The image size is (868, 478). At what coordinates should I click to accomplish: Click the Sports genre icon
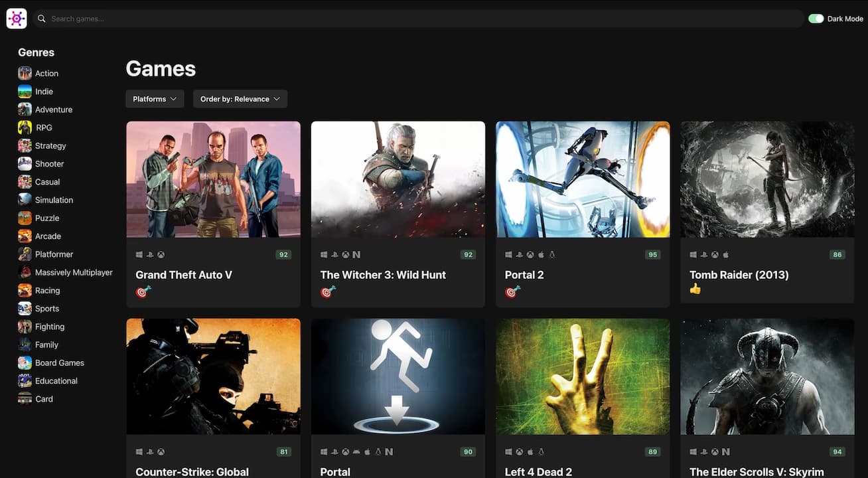click(25, 309)
